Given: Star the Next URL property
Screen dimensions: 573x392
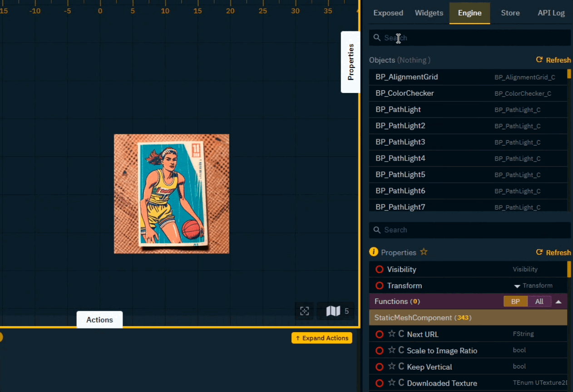Looking at the screenshot, I should [392, 334].
